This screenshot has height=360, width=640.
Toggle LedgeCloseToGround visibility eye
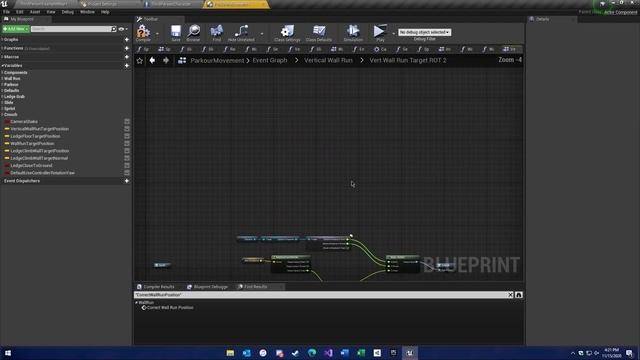click(127, 166)
